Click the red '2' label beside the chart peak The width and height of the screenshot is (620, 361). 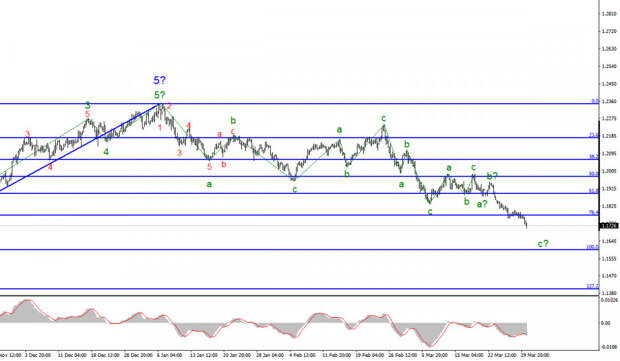coord(169,106)
